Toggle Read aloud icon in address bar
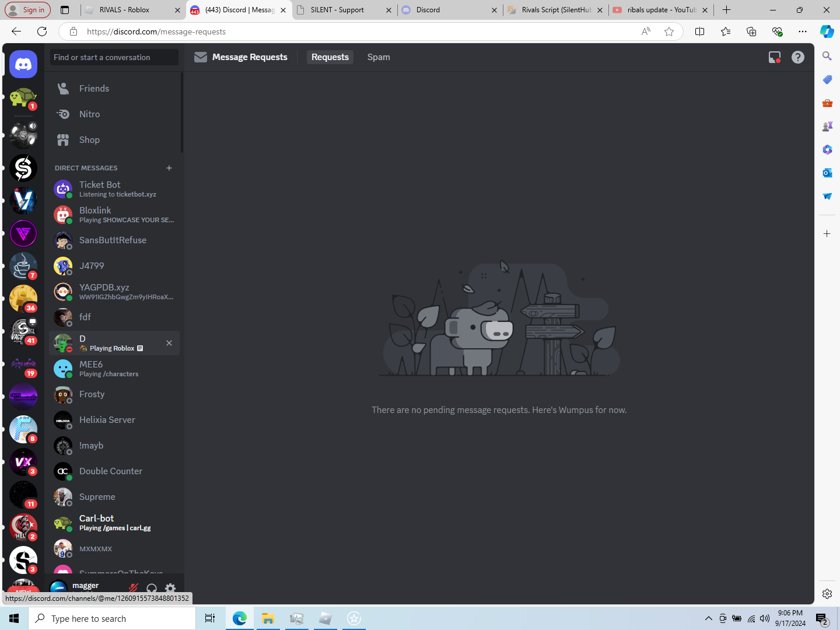Screen dimensions: 840x630 [646, 32]
